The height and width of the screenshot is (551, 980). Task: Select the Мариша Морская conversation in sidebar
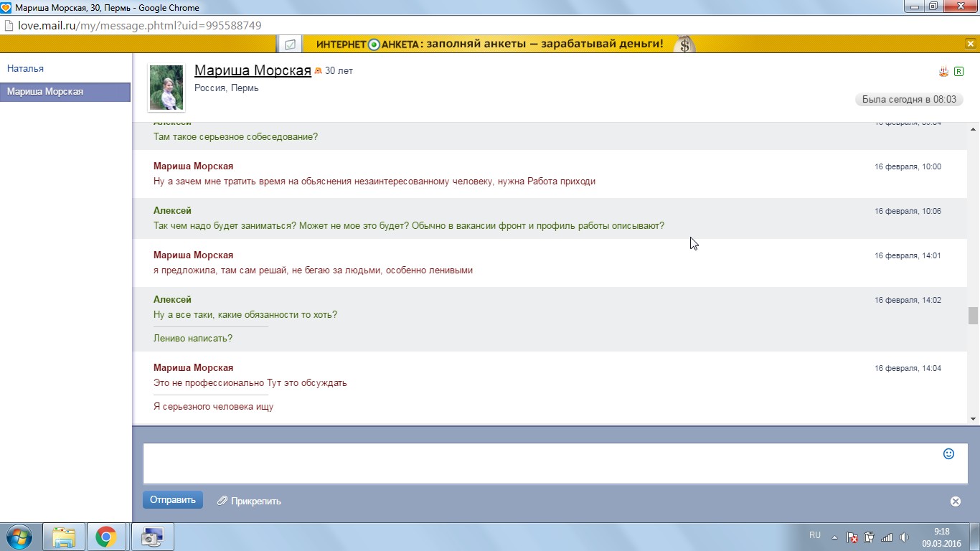65,92
